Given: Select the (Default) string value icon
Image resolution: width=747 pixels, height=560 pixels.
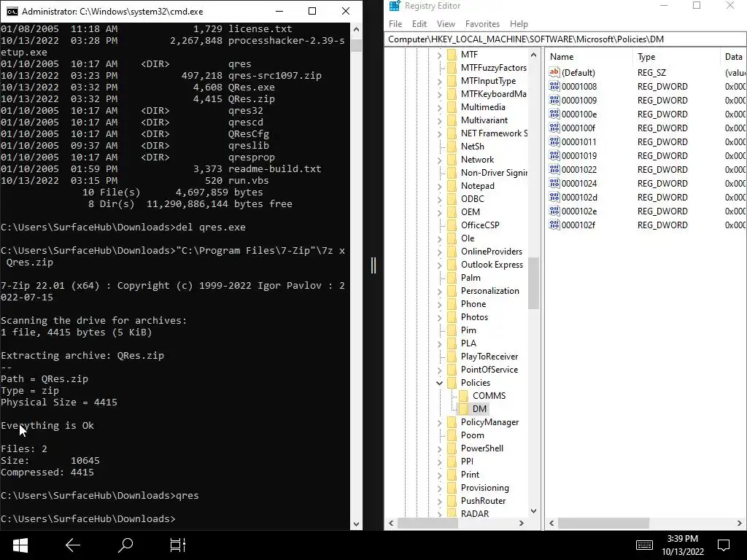Looking at the screenshot, I should (554, 72).
